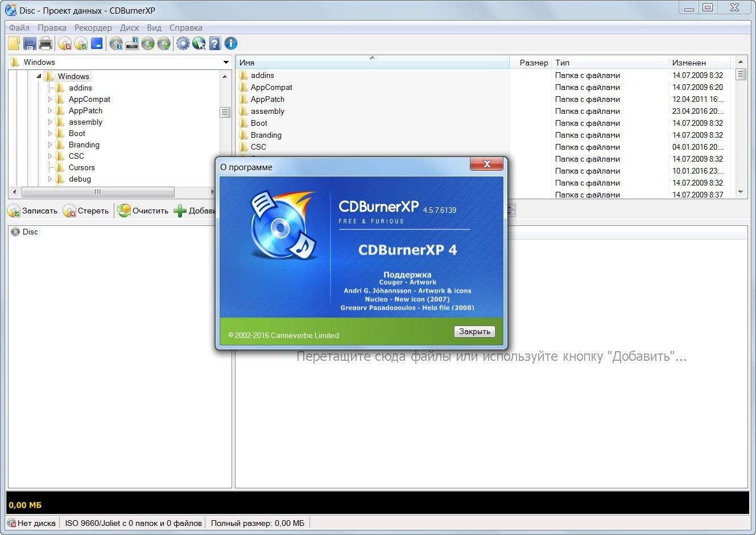Click the Disc root icon in compilation tree
Image resolution: width=756 pixels, height=535 pixels.
tap(15, 232)
